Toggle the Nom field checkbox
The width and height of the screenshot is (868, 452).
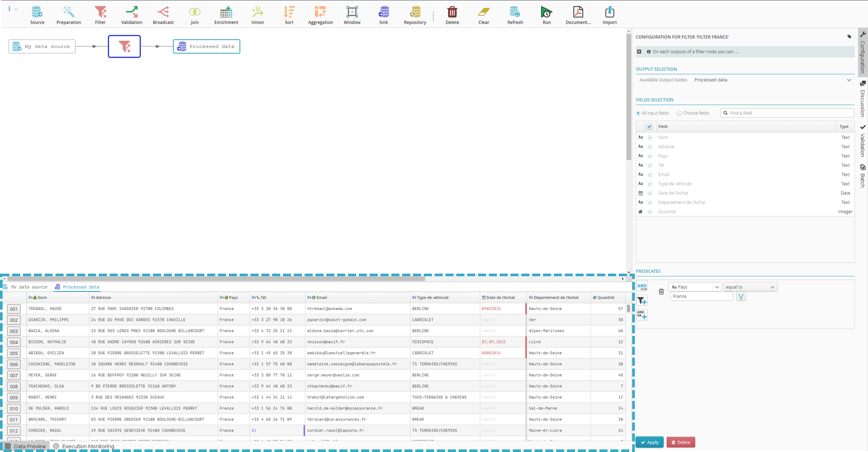tap(650, 138)
